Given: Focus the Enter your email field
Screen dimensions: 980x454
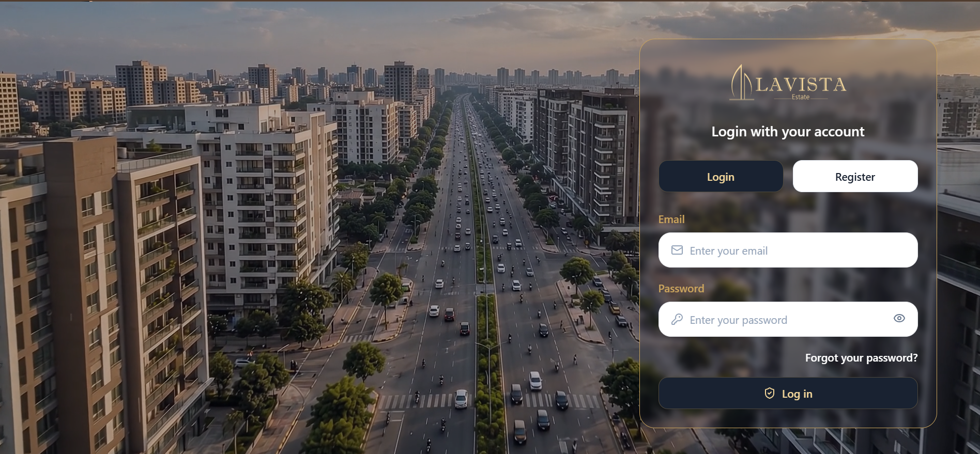Looking at the screenshot, I should 788,251.
